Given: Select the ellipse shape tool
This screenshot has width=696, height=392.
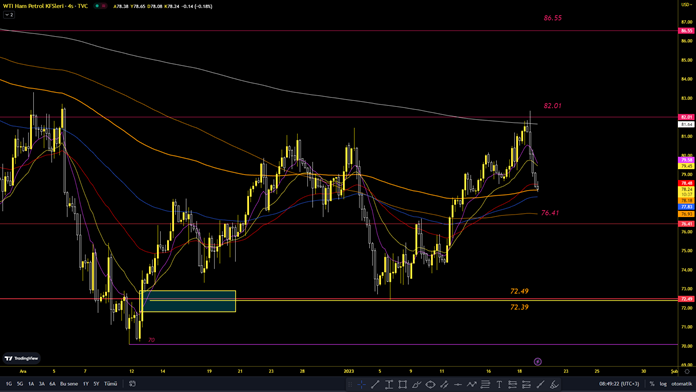Looking at the screenshot, I should (430, 384).
